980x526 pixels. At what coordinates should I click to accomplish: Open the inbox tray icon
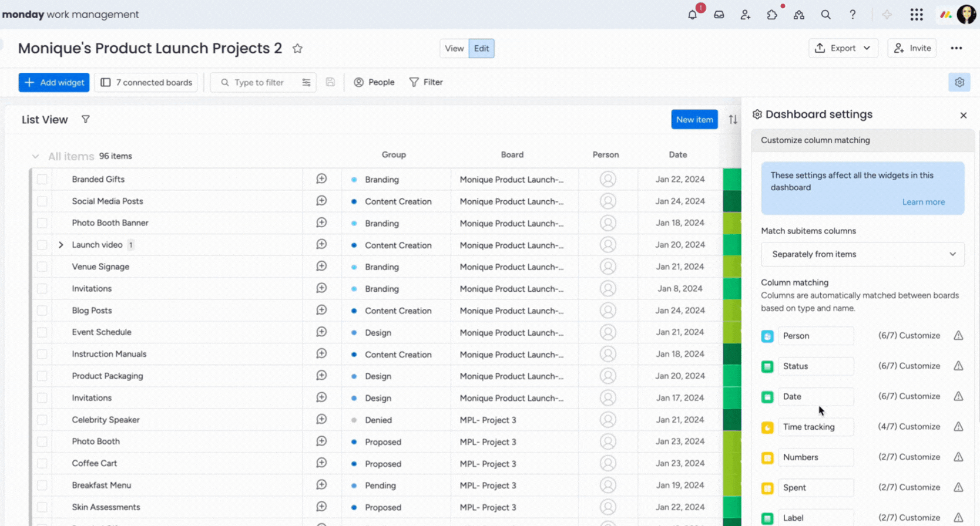(x=719, y=15)
